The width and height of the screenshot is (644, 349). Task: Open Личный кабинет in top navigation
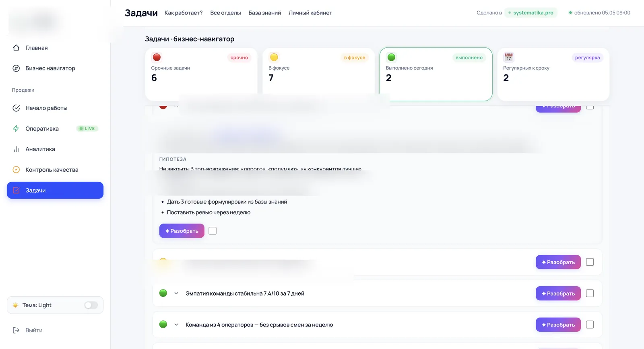[310, 13]
